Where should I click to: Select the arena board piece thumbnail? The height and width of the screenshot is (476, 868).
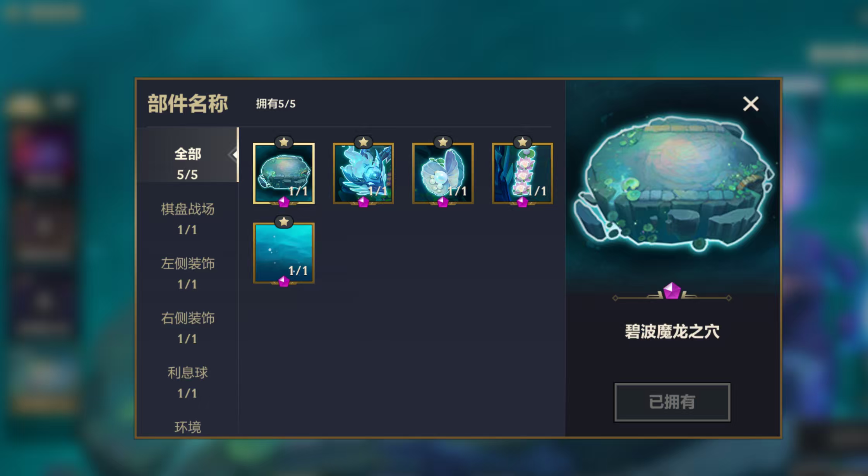[x=283, y=173]
